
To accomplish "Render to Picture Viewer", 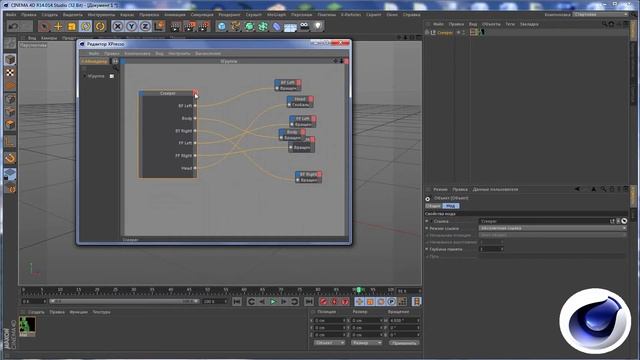I will (189, 27).
